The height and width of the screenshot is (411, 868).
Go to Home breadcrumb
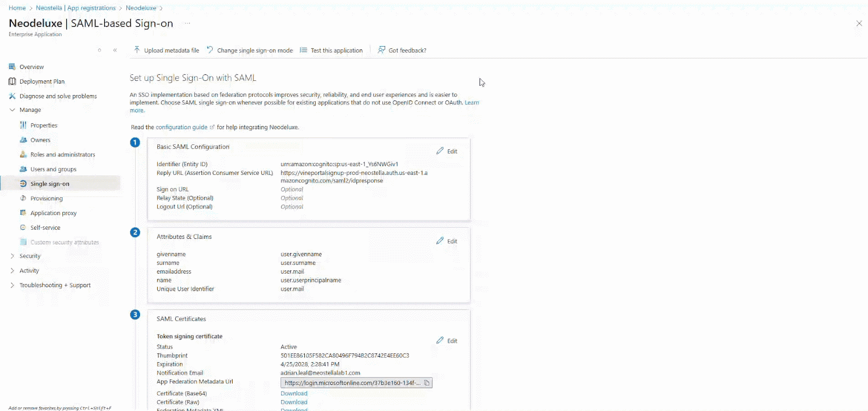tap(17, 8)
